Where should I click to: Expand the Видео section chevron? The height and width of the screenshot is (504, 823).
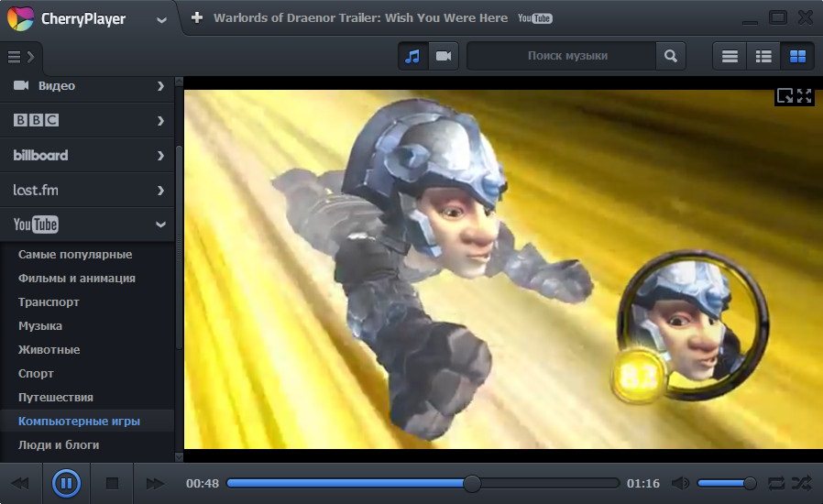pyautogui.click(x=160, y=86)
